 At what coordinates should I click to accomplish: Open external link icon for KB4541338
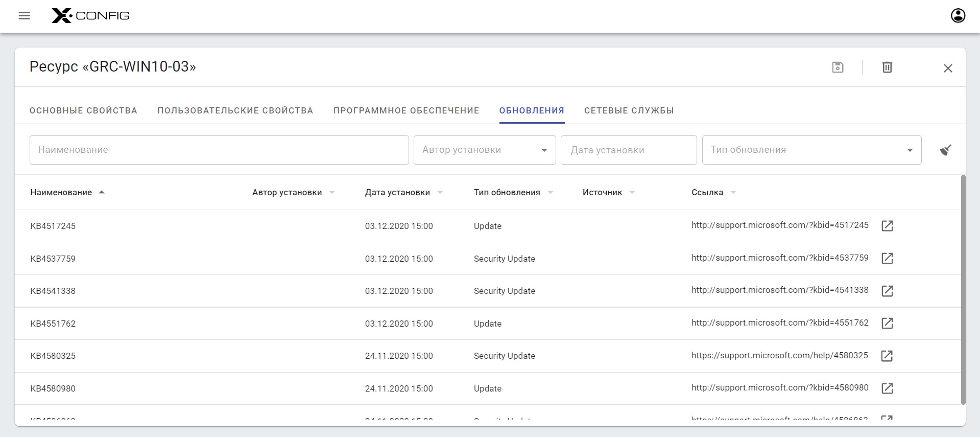pos(887,291)
